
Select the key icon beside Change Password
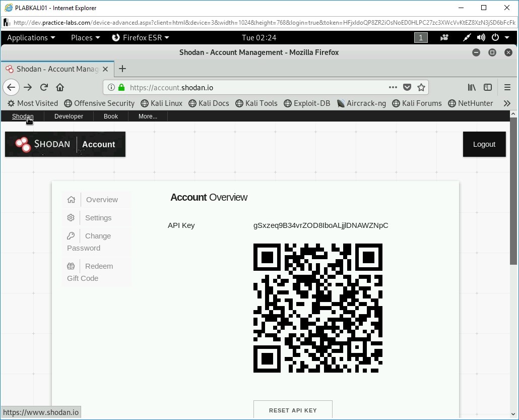(71, 235)
